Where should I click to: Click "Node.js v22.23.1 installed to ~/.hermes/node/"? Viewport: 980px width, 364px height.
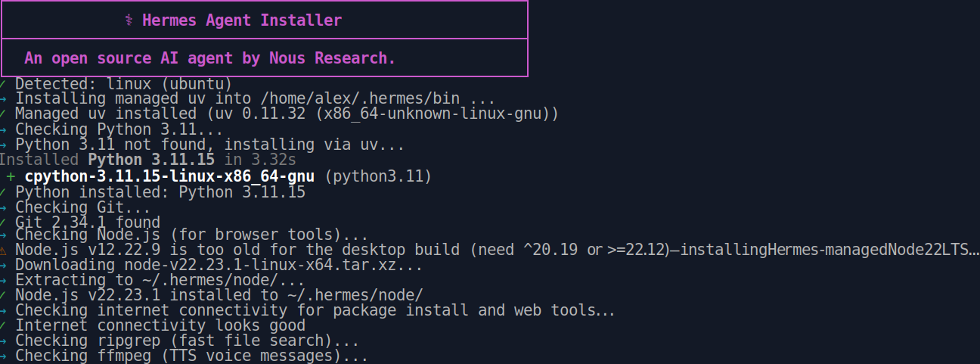tap(219, 295)
